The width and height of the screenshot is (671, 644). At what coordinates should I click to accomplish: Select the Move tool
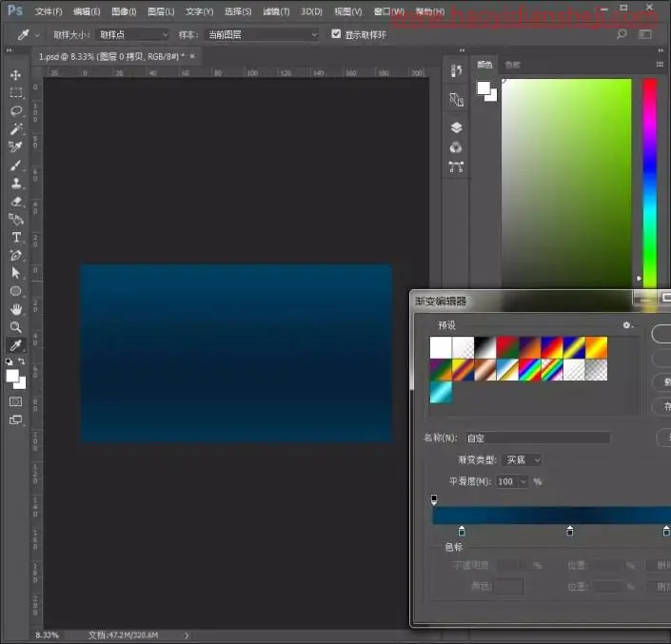pos(16,75)
